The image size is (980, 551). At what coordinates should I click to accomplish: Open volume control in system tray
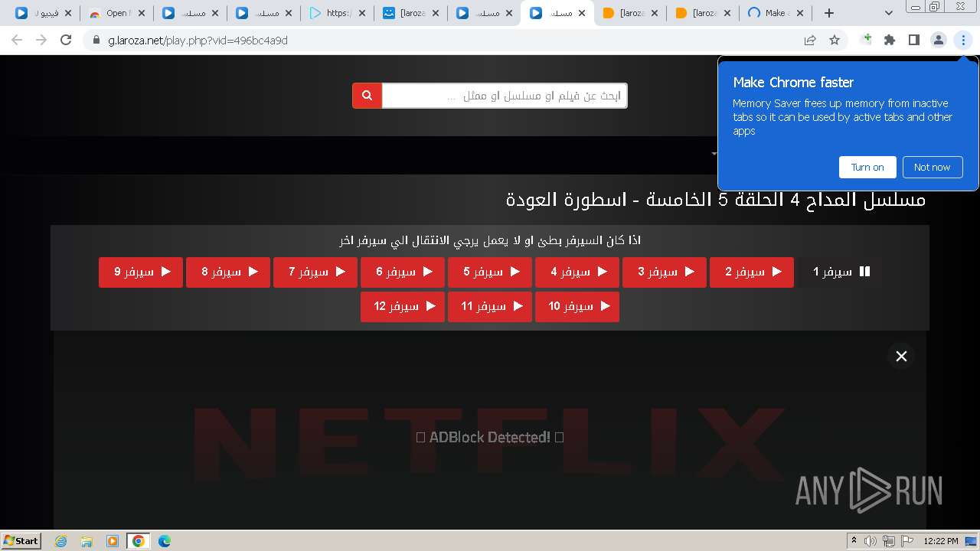tap(871, 541)
